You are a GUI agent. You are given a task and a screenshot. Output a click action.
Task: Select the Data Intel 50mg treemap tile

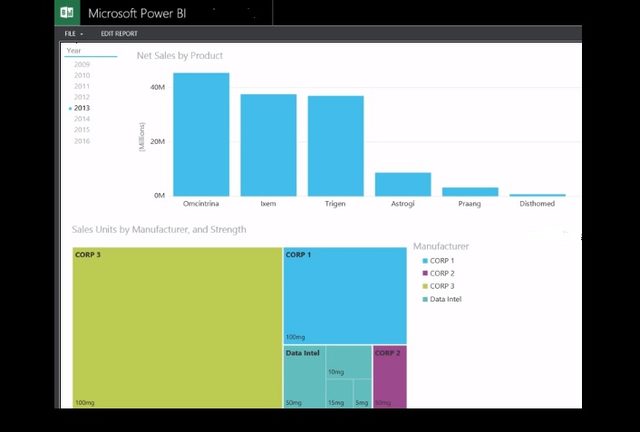coord(304,377)
